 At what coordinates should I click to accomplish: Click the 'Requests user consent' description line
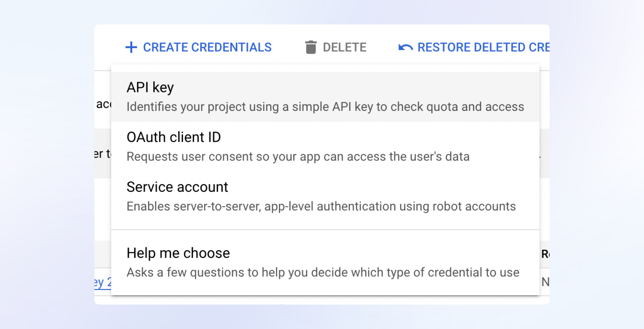click(x=298, y=157)
